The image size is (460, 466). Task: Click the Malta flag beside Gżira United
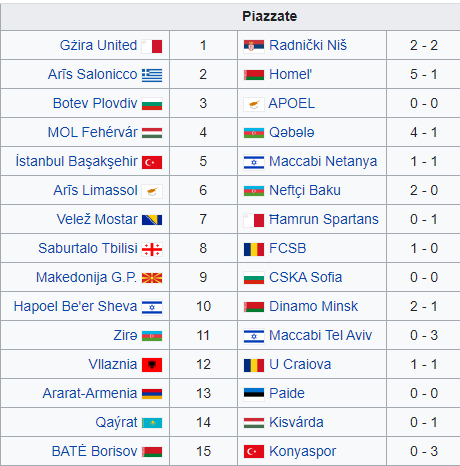coord(152,46)
